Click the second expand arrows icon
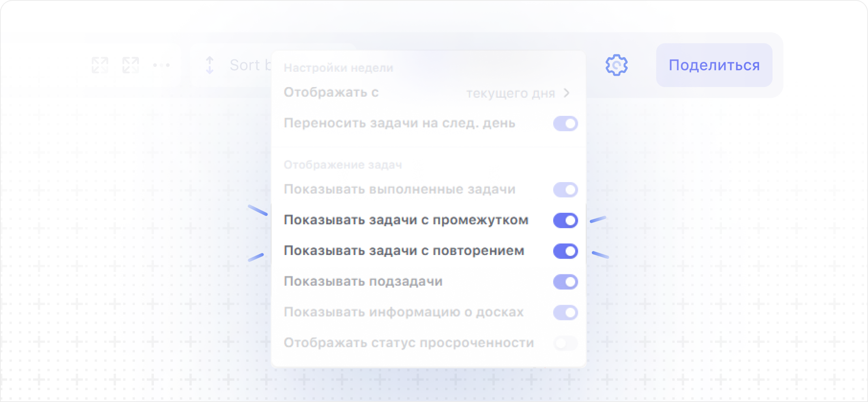 (131, 65)
